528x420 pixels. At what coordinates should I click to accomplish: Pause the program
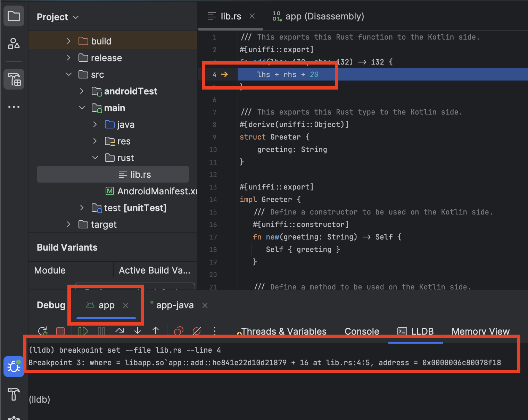(x=101, y=331)
